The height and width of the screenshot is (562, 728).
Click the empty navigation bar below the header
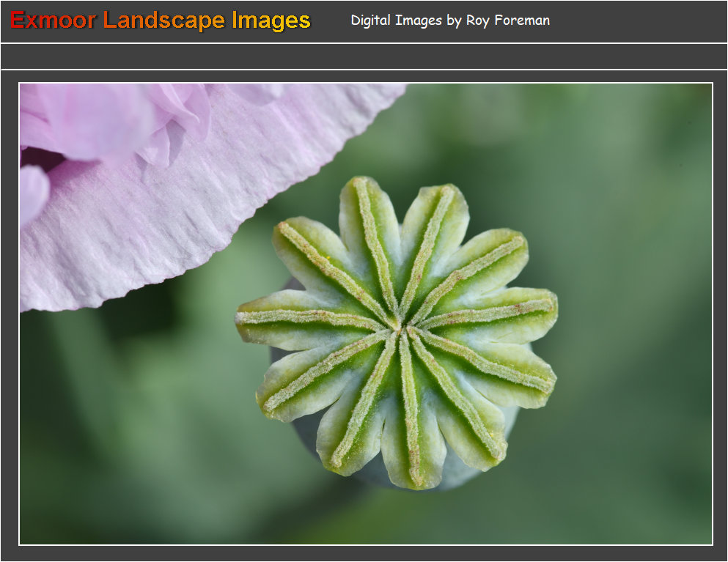click(364, 56)
